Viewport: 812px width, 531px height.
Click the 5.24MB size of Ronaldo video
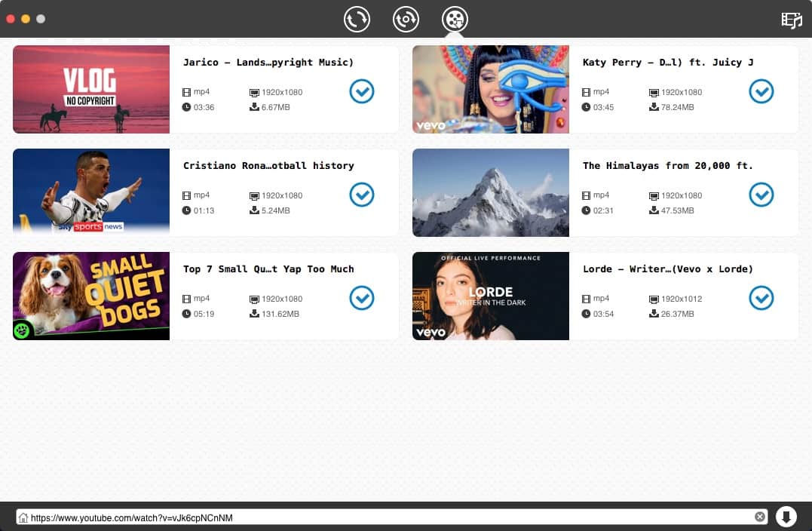[x=275, y=210]
